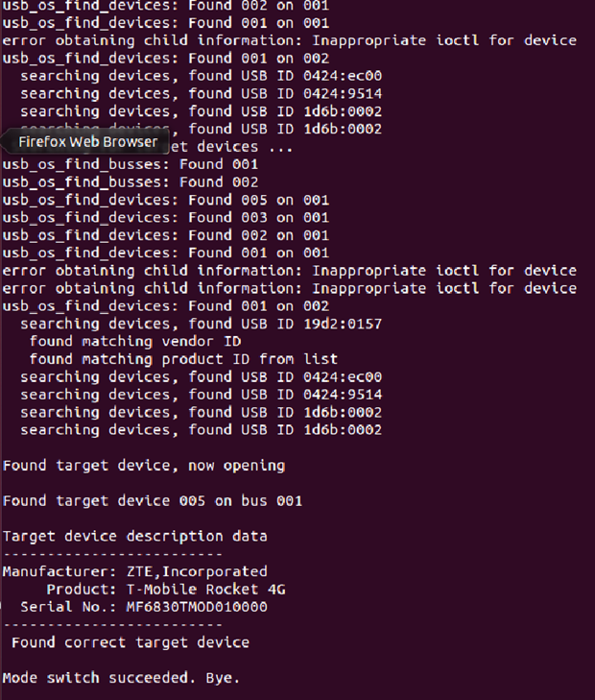595x700 pixels.
Task: Click the "Found 005 on 001" devices line
Action: [x=165, y=200]
